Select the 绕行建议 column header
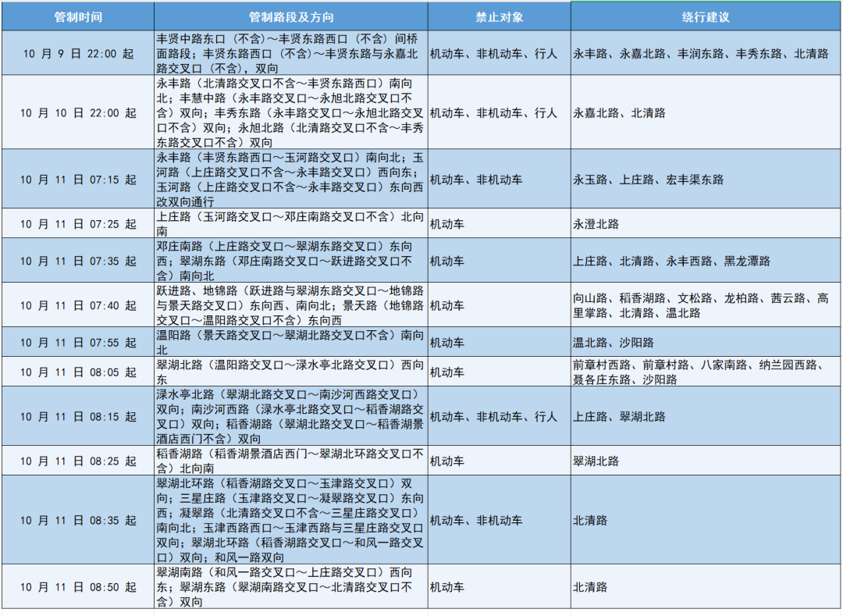The height and width of the screenshot is (616, 843). point(706,16)
